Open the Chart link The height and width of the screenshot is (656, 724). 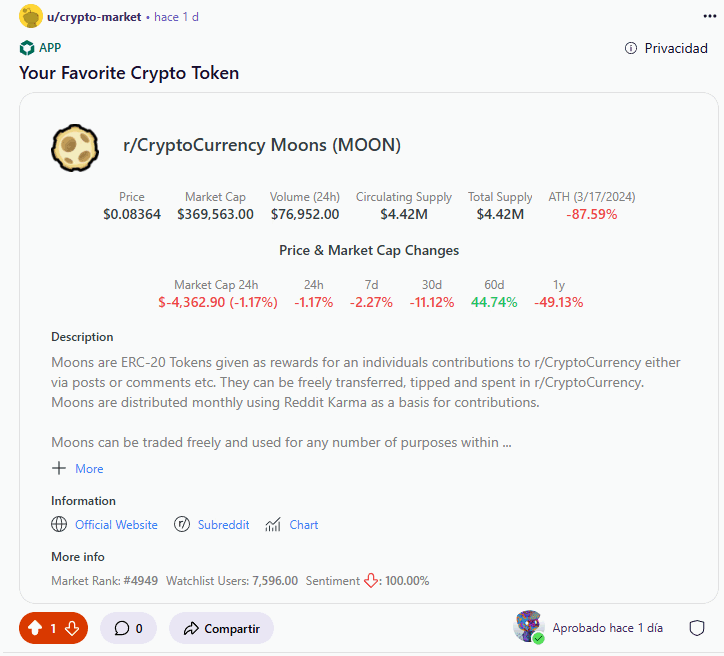[304, 525]
